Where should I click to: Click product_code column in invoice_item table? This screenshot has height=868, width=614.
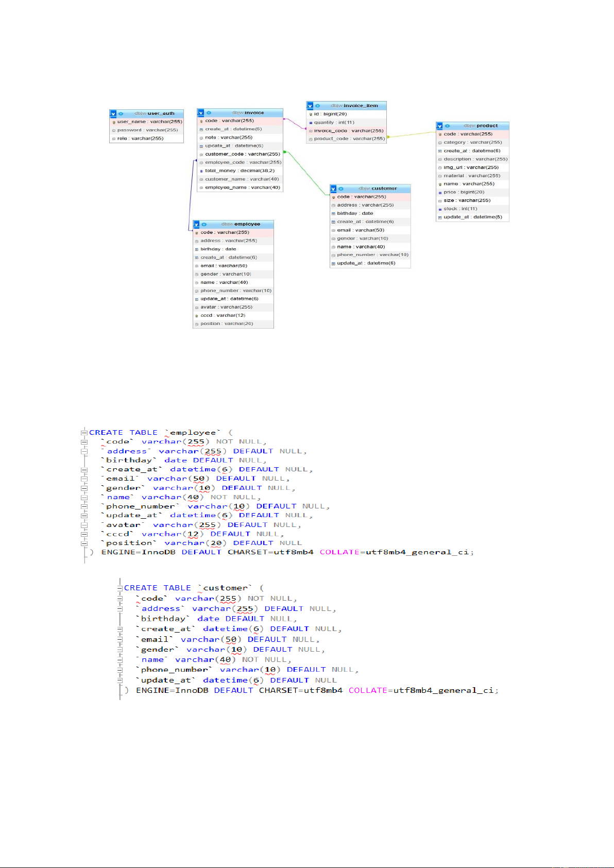pos(349,139)
